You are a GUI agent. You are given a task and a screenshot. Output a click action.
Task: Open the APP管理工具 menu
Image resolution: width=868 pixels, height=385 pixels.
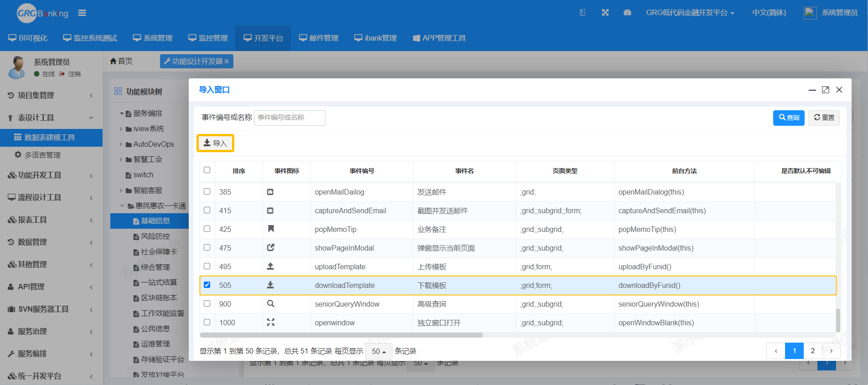(439, 38)
